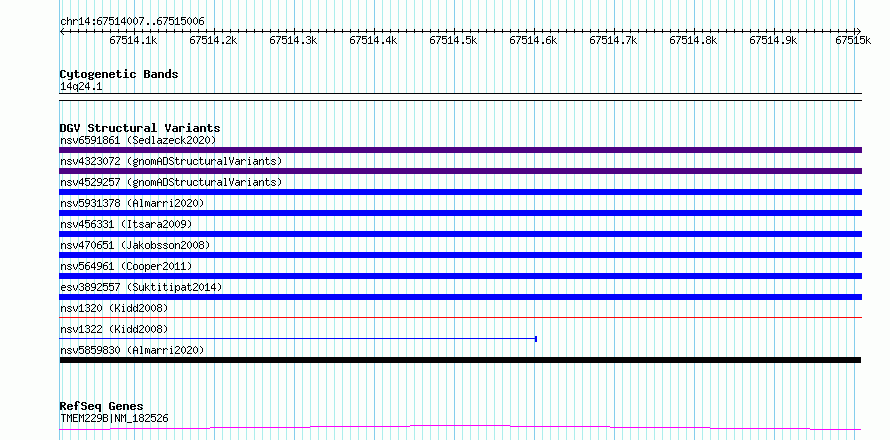
Task: Open the nsv1320 (Kidd2008) label
Action: coord(114,308)
